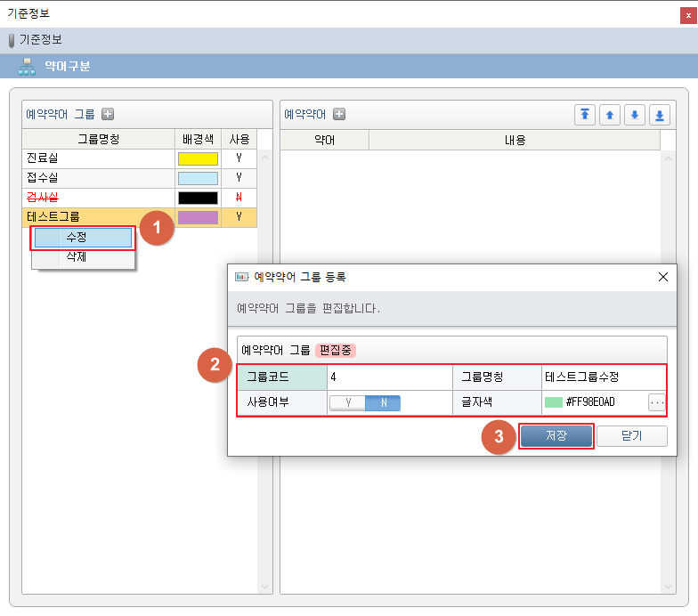This screenshot has width=698, height=616.
Task: Close the 예약약어 그룹 등록 dialog with X
Action: coord(662,277)
